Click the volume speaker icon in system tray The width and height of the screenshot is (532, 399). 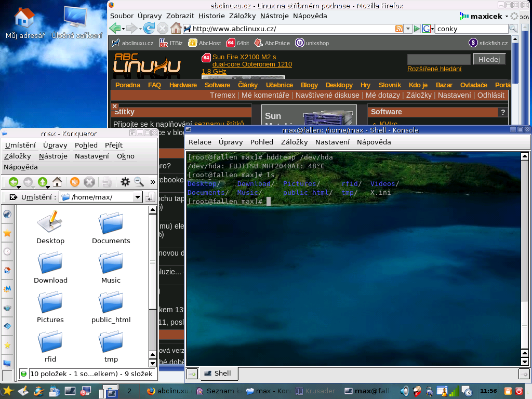[x=404, y=391]
